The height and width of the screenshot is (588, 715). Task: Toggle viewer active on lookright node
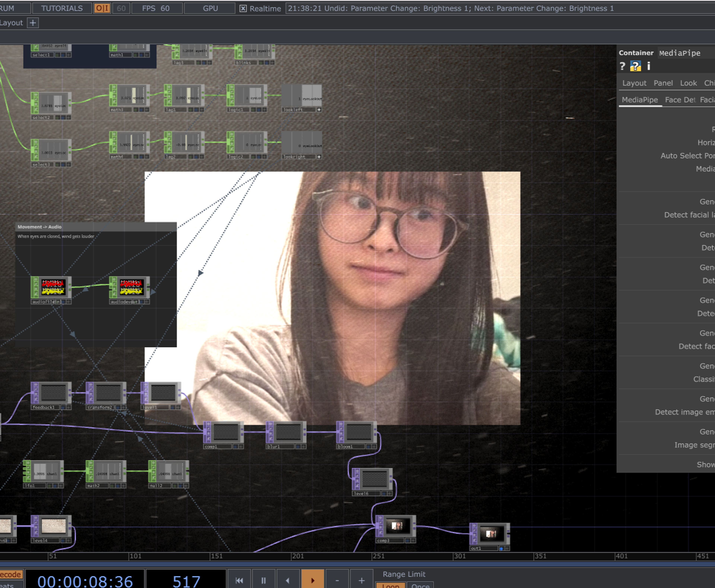pos(319,157)
